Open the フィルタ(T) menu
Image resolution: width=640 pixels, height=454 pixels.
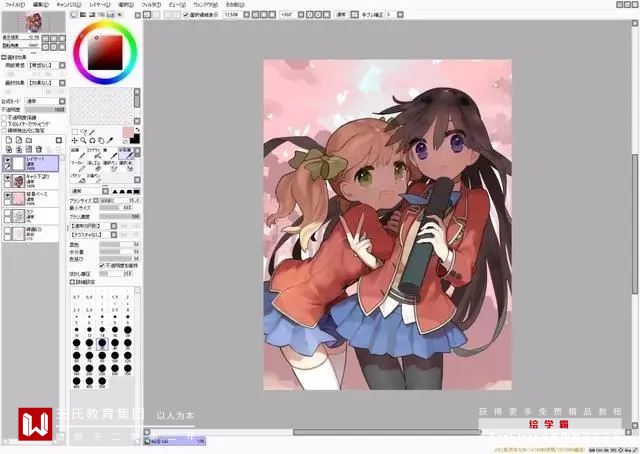point(151,4)
